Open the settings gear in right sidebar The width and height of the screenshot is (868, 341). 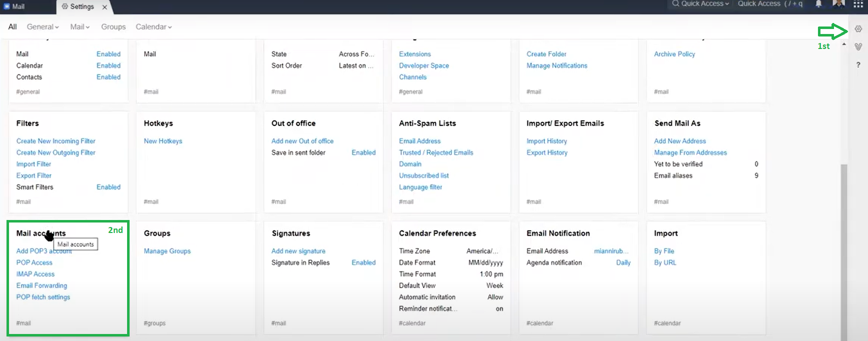(x=858, y=29)
